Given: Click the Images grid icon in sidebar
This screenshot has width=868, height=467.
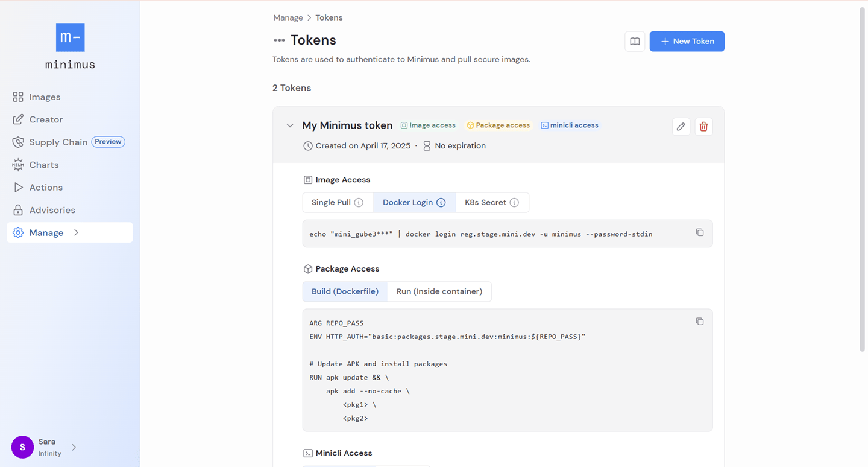Looking at the screenshot, I should tap(18, 97).
